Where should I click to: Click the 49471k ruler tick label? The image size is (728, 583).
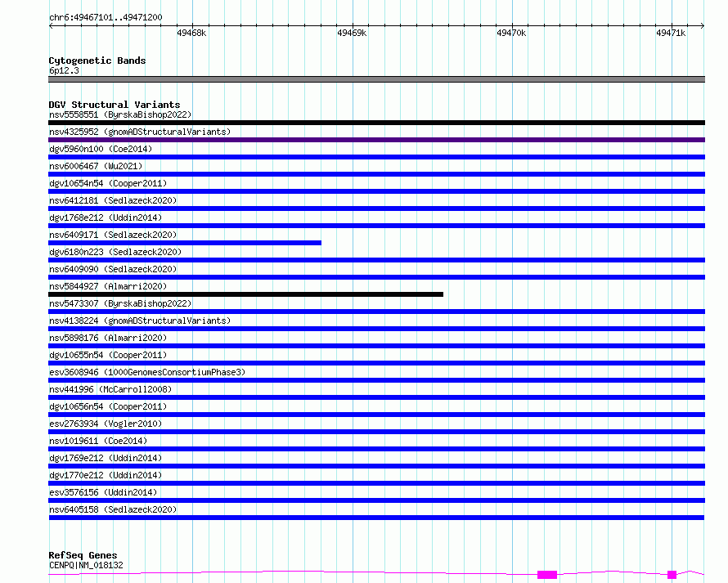671,33
